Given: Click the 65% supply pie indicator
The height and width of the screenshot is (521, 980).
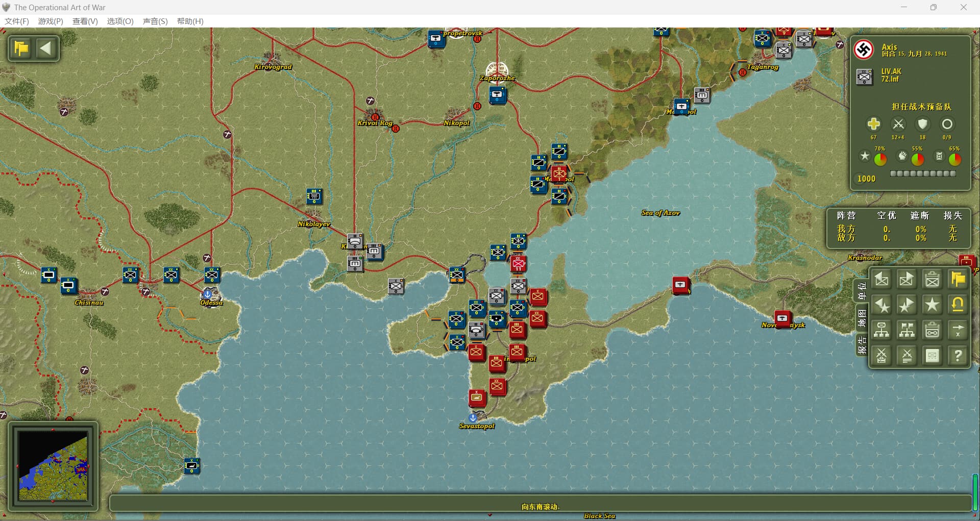Looking at the screenshot, I should pos(954,159).
